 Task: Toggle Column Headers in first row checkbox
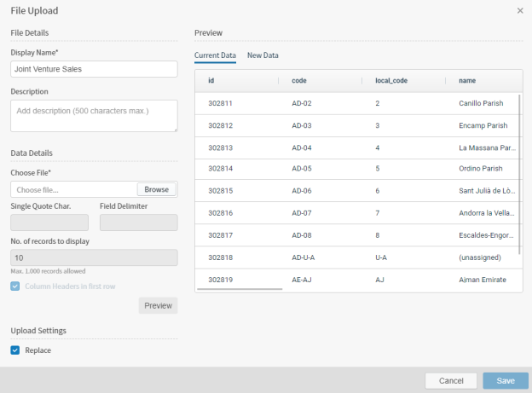[x=15, y=286]
